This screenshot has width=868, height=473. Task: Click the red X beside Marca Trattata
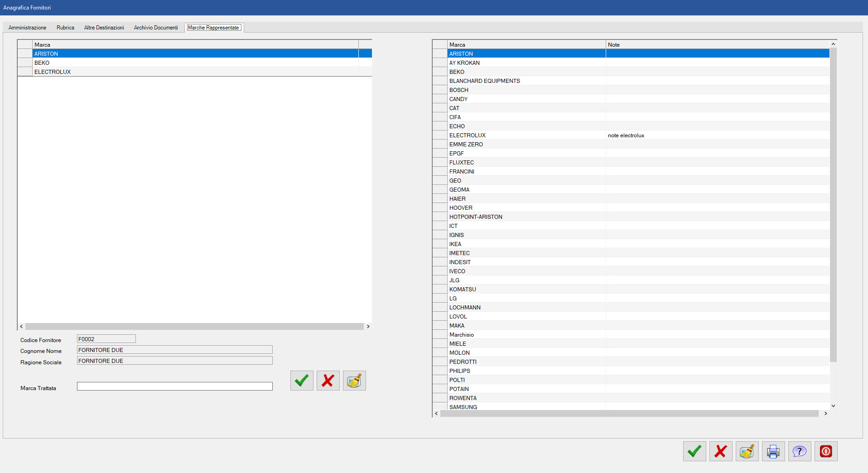328,381
